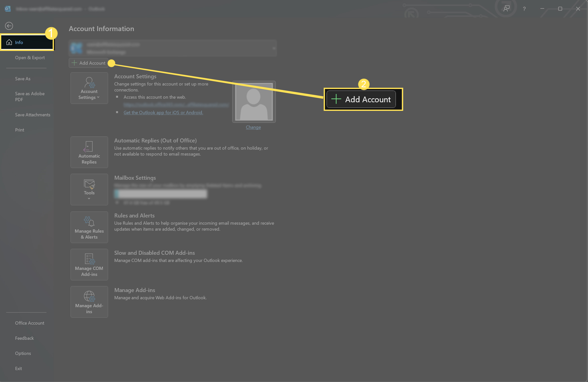Open Manage Add-ins web icon
Image resolution: width=588 pixels, height=382 pixels.
pyautogui.click(x=89, y=302)
